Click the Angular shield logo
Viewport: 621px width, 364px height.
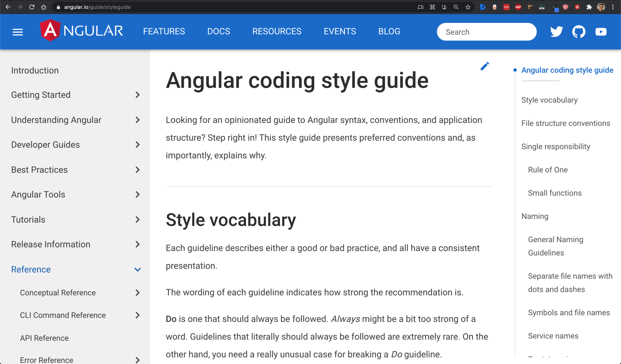coord(50,30)
